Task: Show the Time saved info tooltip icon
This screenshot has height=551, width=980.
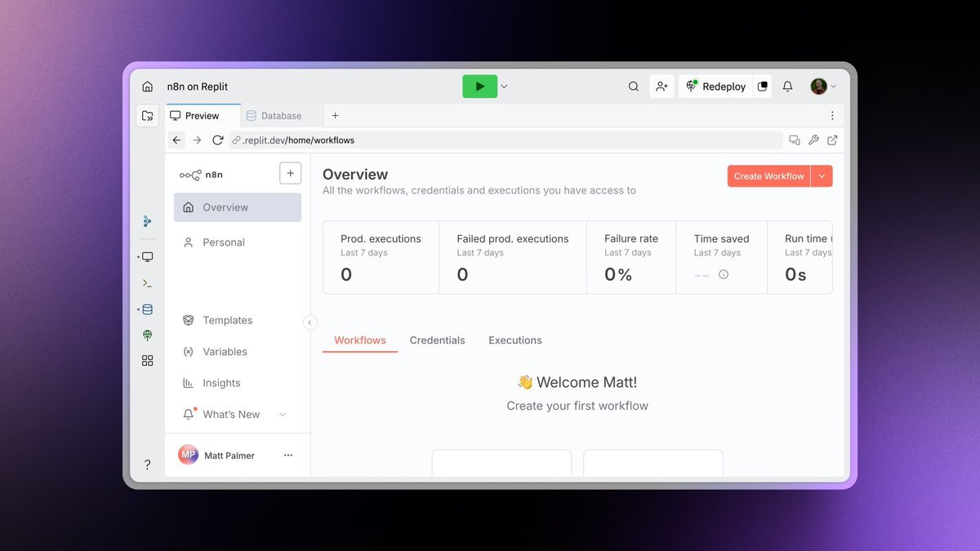Action: [724, 275]
